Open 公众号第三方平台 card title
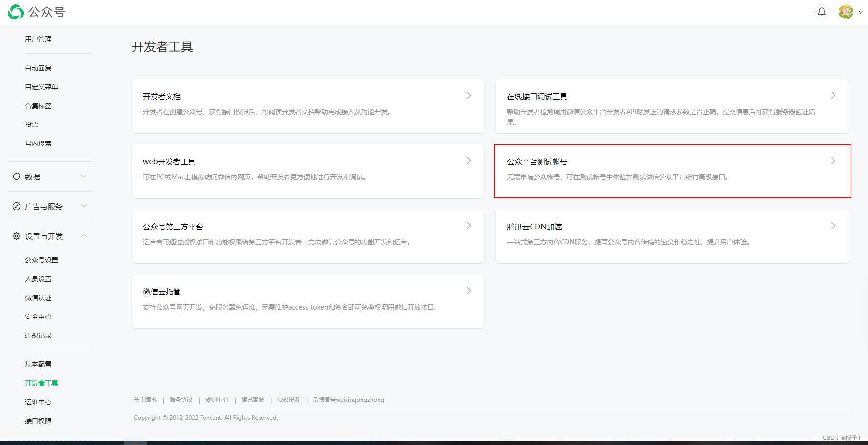 173,227
